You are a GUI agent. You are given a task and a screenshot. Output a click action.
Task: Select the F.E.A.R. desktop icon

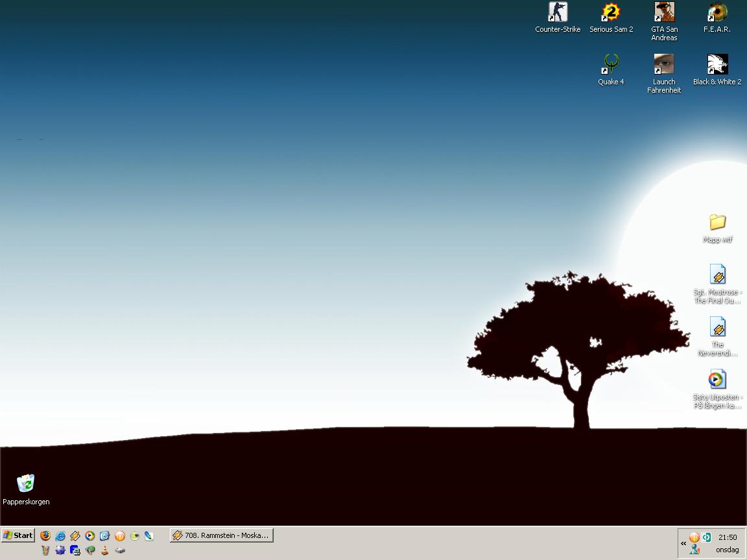[x=717, y=17]
